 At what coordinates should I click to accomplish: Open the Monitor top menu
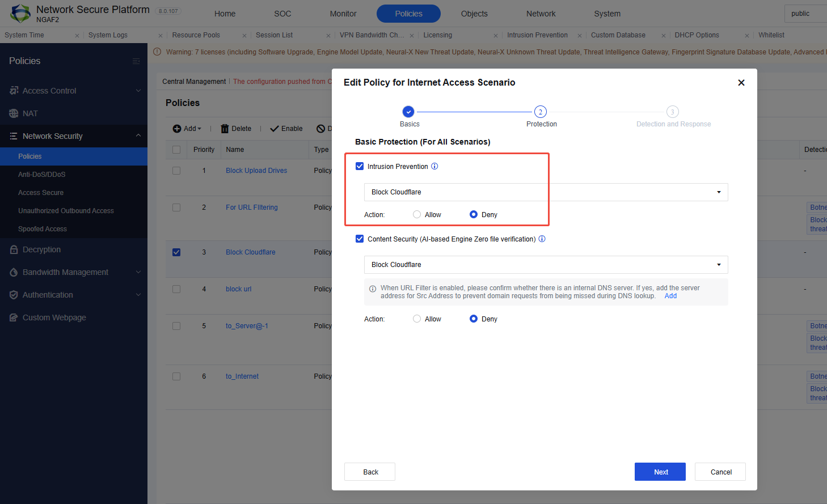coord(343,14)
